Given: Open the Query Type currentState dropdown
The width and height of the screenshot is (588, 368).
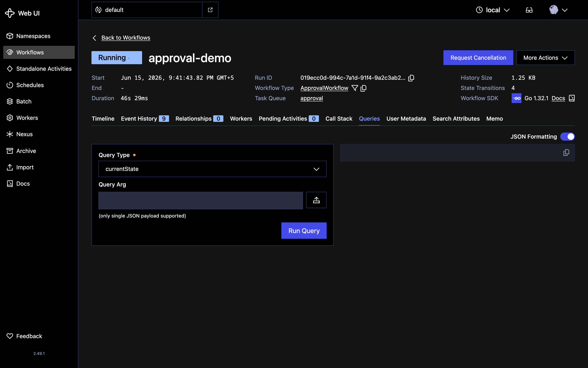Looking at the screenshot, I should point(212,169).
